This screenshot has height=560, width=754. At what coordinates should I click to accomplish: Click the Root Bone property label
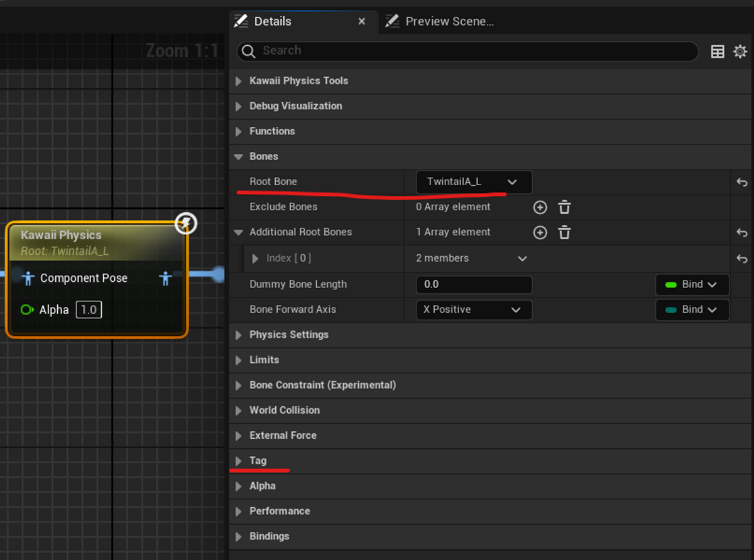pos(273,181)
